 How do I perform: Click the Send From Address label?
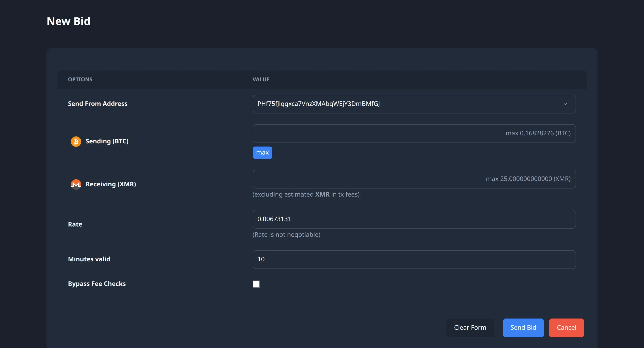(x=97, y=104)
